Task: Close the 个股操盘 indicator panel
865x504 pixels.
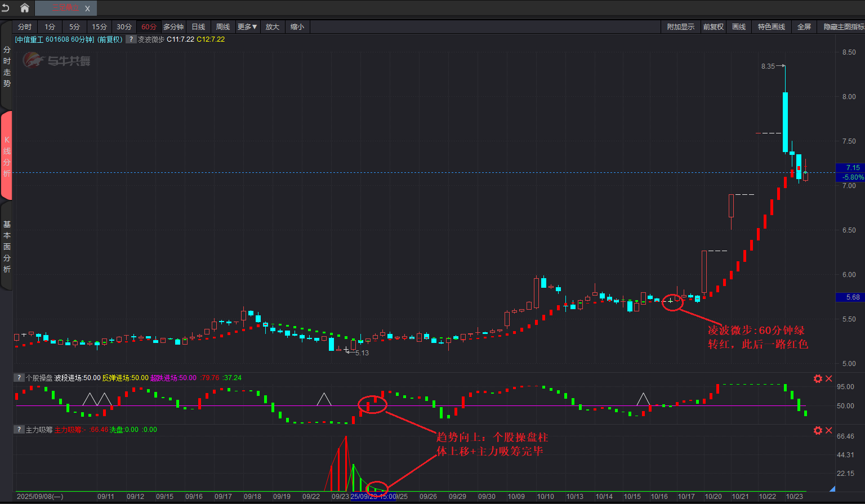Action: (x=829, y=378)
